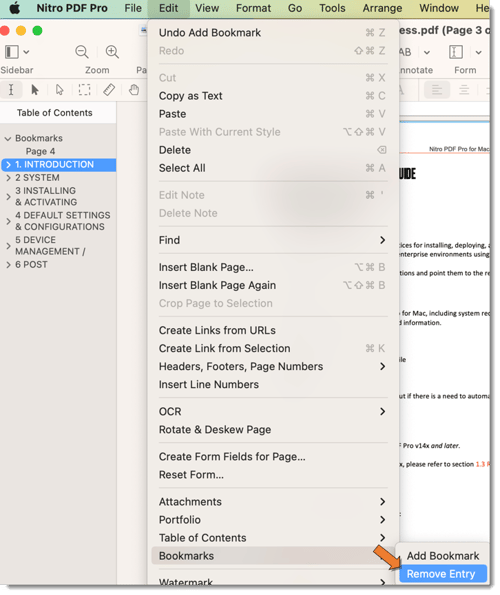Open the Window menu

(439, 8)
